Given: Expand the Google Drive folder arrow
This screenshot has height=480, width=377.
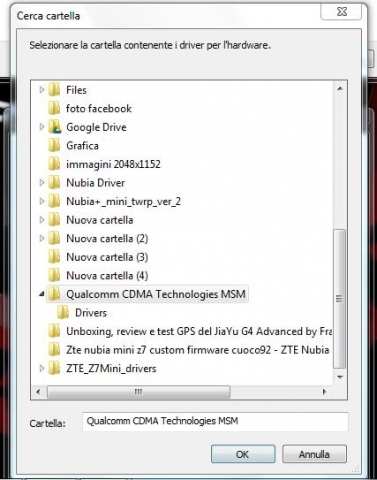Looking at the screenshot, I should coord(42,127).
